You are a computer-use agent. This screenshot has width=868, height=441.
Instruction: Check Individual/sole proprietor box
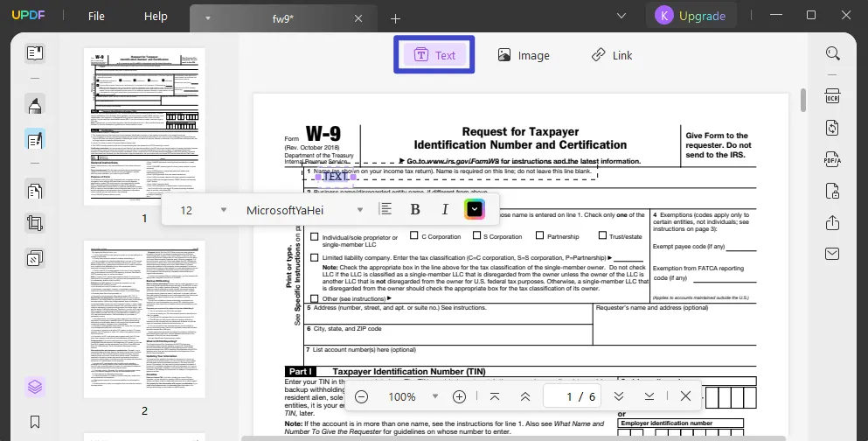pos(315,236)
